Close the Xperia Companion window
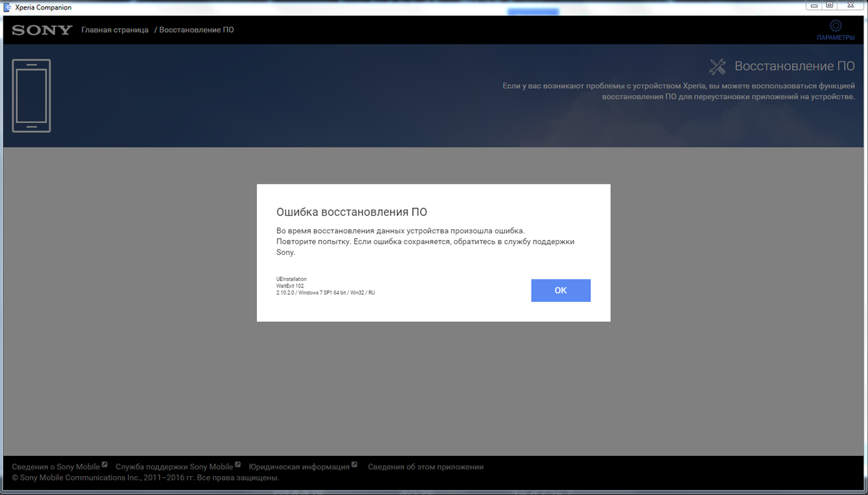The height and width of the screenshot is (495, 868). pyautogui.click(x=849, y=5)
